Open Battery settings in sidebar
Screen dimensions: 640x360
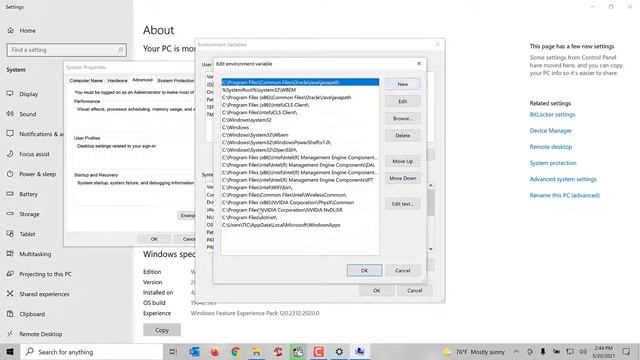point(28,194)
